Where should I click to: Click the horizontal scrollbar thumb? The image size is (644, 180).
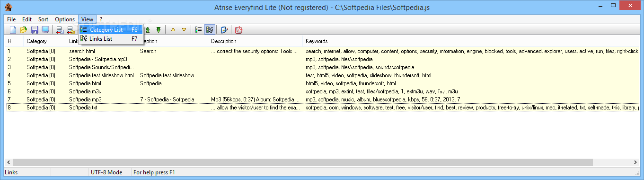pyautogui.click(x=302, y=162)
